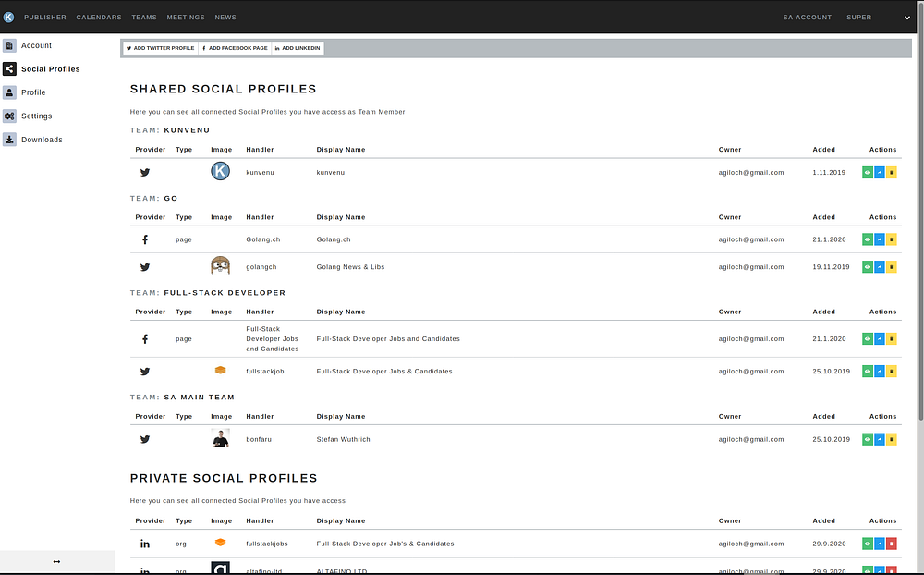
Task: Click the golangch gopher avatar image
Action: [x=221, y=266]
